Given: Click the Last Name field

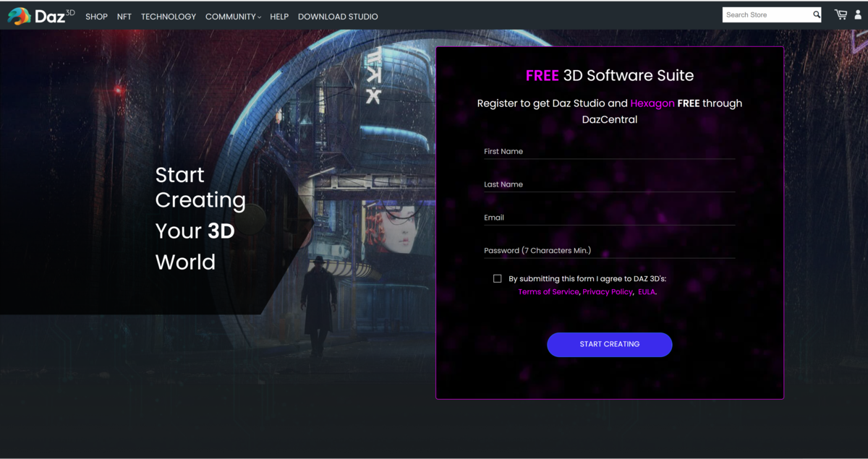Looking at the screenshot, I should 609,184.
